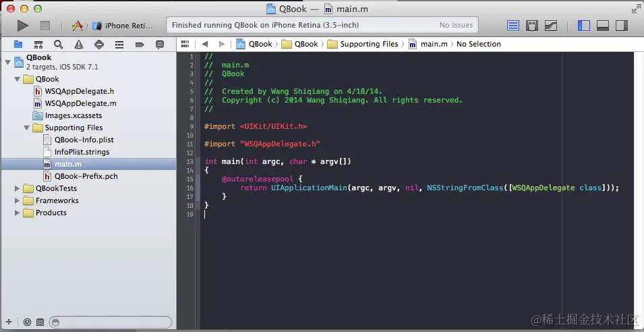Click line number 16 in gutter
The image size is (644, 332).
[x=190, y=188]
